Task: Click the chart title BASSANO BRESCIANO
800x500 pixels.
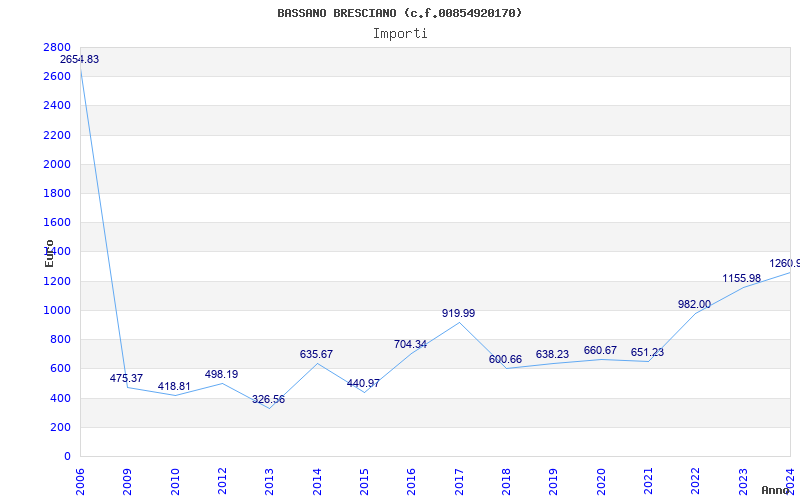Action: 400,13
